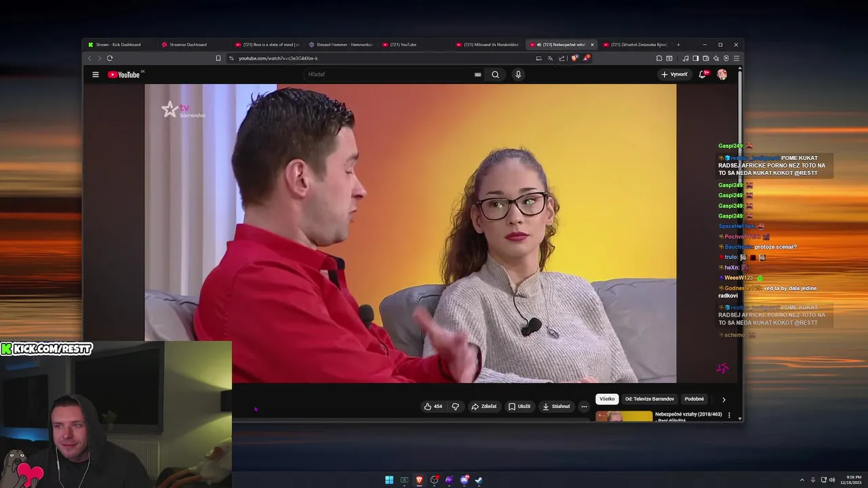Image resolution: width=868 pixels, height=488 pixels.
Task: Open the Windows Start menu
Action: pos(389,480)
